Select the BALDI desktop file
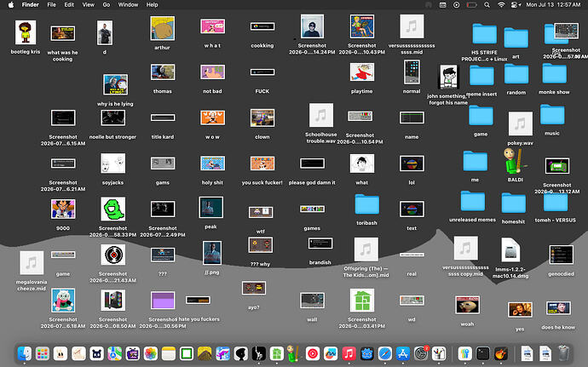Viewport: 588px width, 367px height. tap(516, 161)
